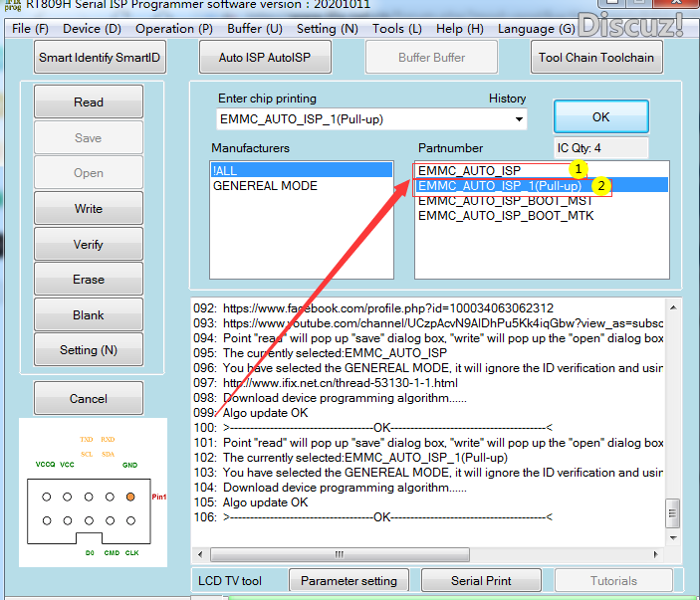Switch to the Serial Print tab
Image resolution: width=700 pixels, height=600 pixels.
coord(482,581)
